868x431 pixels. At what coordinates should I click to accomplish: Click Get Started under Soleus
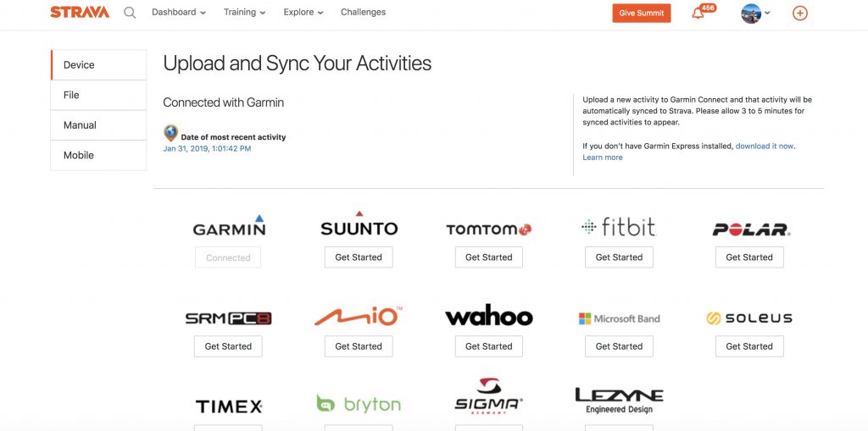pos(749,346)
